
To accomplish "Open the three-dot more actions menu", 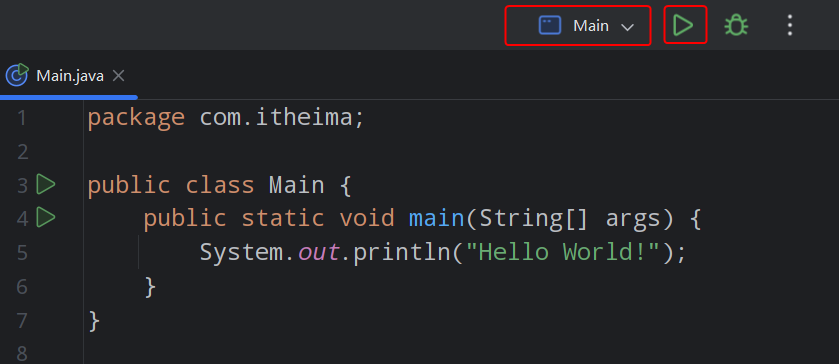I will (x=790, y=25).
